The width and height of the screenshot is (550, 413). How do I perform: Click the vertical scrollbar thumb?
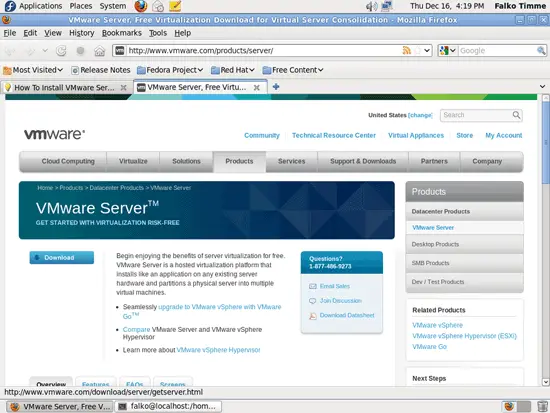point(545,142)
